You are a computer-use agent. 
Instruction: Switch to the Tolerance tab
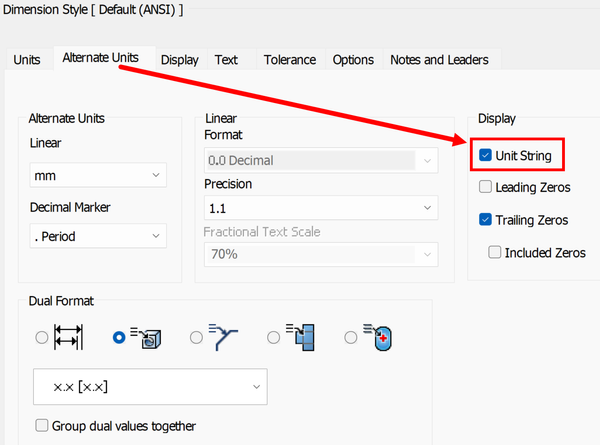point(290,60)
